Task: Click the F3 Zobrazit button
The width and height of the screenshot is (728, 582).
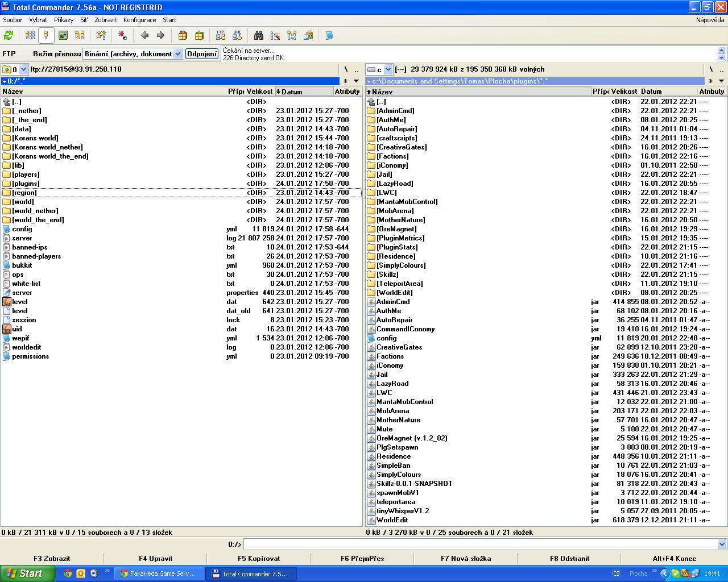Action: click(x=52, y=558)
